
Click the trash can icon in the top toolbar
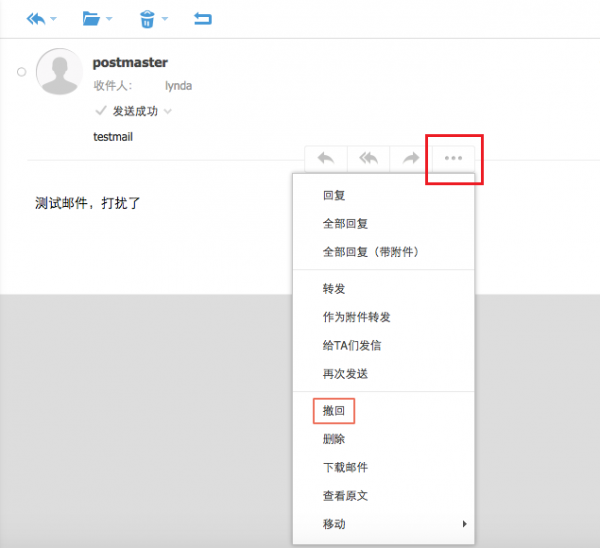(x=146, y=18)
